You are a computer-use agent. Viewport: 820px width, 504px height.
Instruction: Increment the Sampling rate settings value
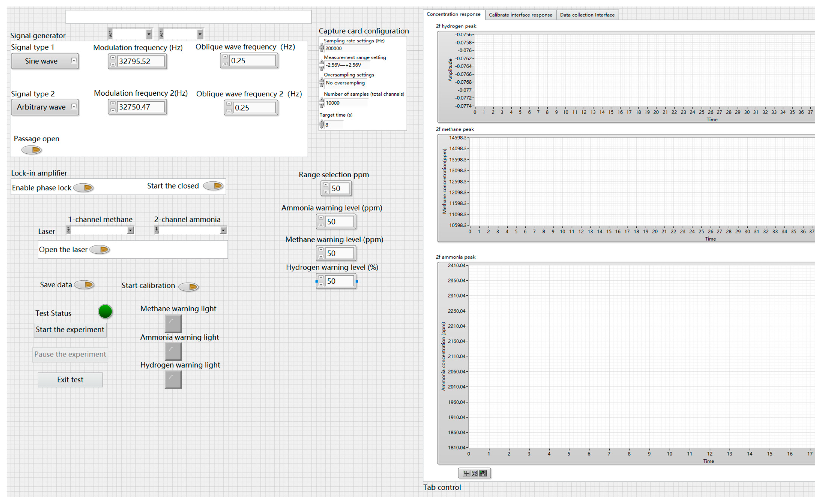(x=322, y=46)
